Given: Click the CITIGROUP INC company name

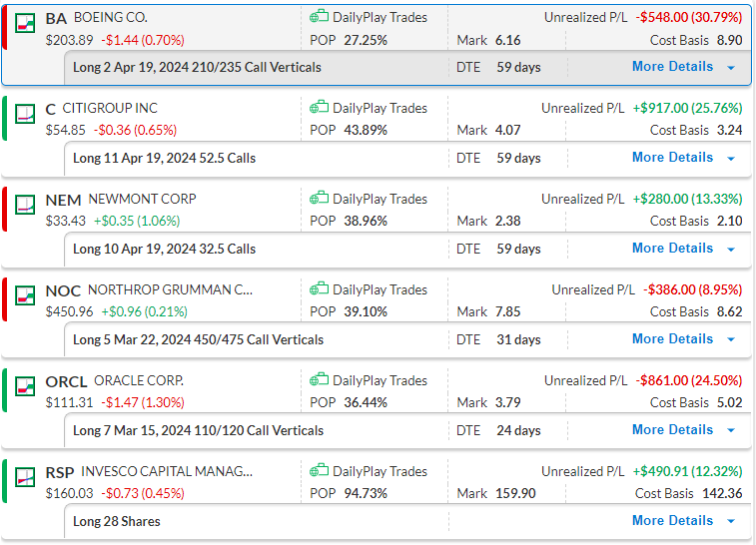Looking at the screenshot, I should [x=110, y=108].
